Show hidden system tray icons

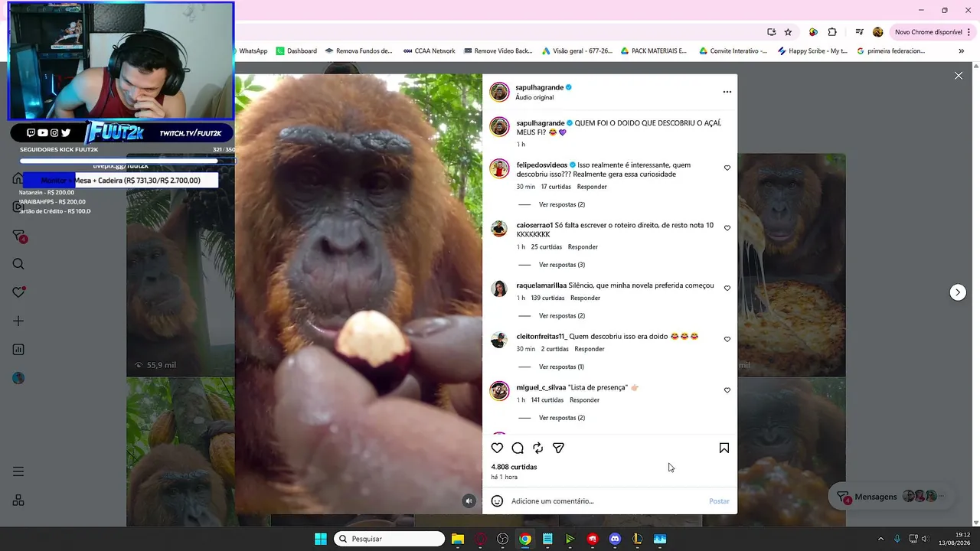[x=880, y=539]
